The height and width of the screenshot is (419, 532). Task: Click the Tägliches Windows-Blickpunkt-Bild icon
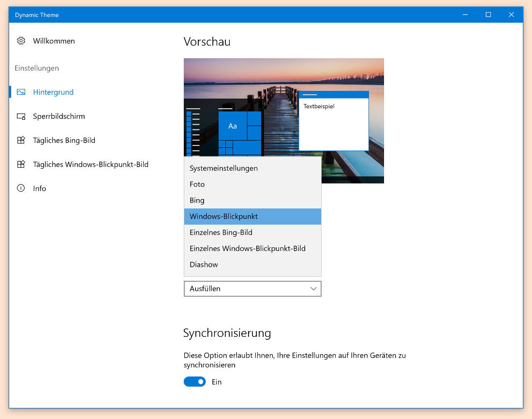(x=21, y=164)
